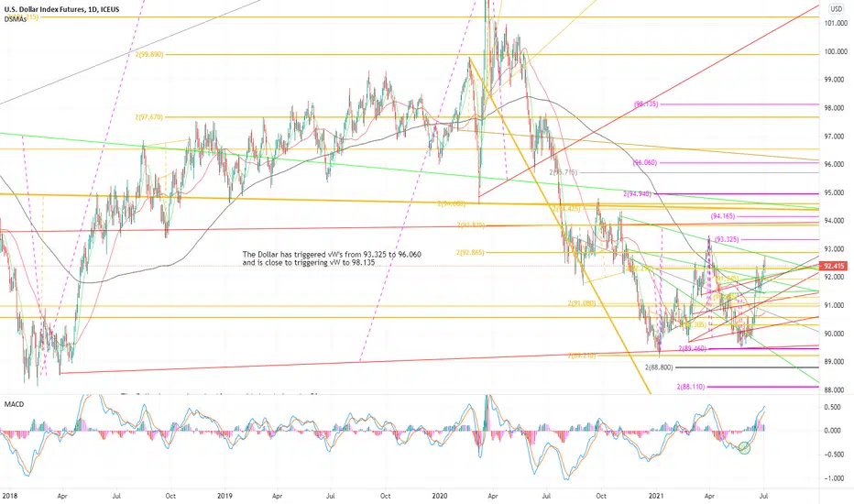The image size is (854, 504).
Task: Click 101.000 on the price axis
Action: click(x=835, y=24)
